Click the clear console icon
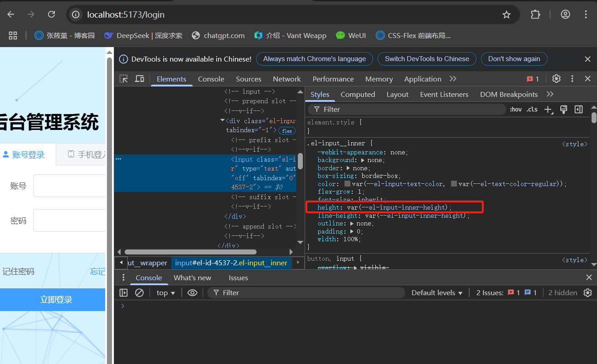Image resolution: width=597 pixels, height=364 pixels. click(139, 292)
